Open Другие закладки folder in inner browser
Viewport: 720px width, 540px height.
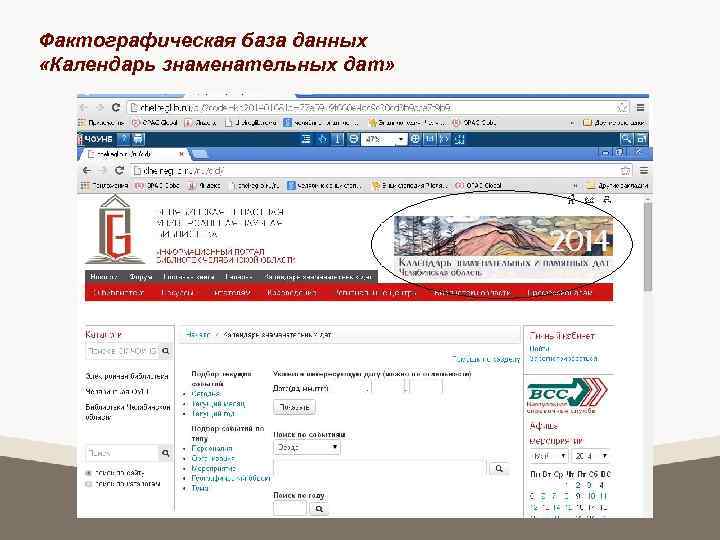point(619,186)
